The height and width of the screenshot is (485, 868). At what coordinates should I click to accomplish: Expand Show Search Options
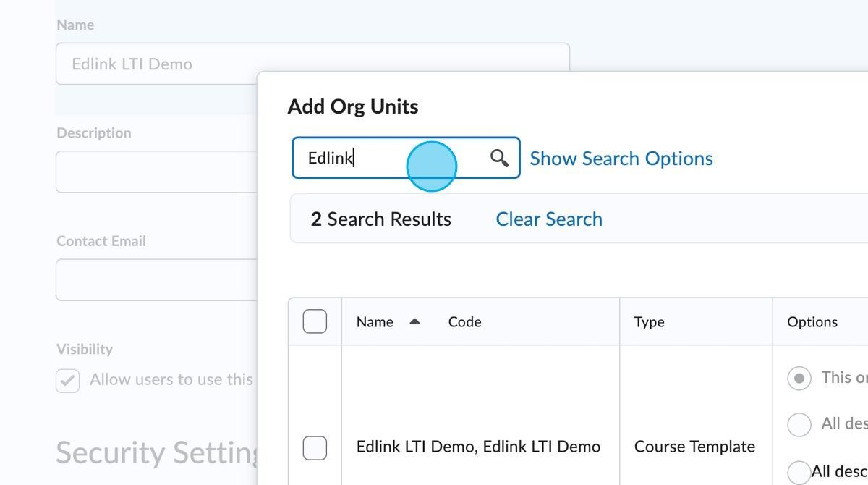621,159
